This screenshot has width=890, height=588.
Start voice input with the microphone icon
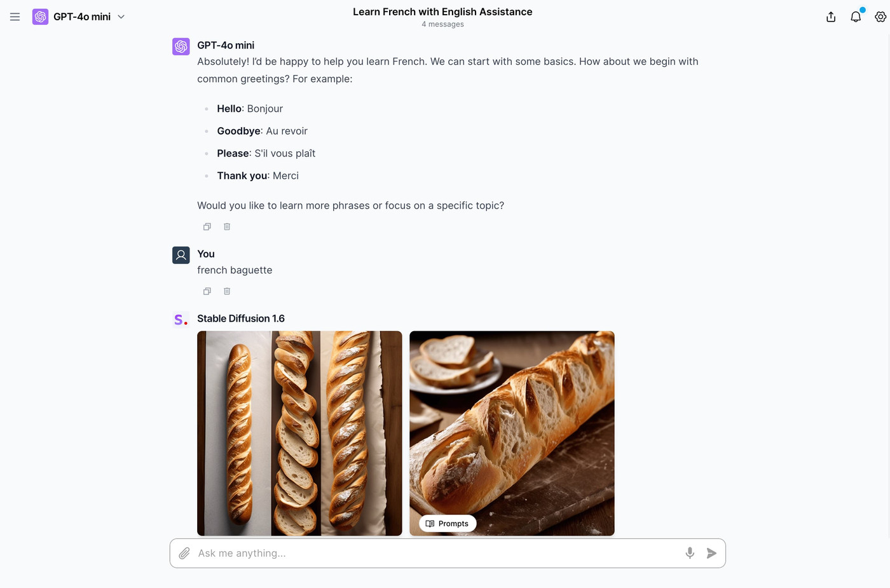(690, 553)
